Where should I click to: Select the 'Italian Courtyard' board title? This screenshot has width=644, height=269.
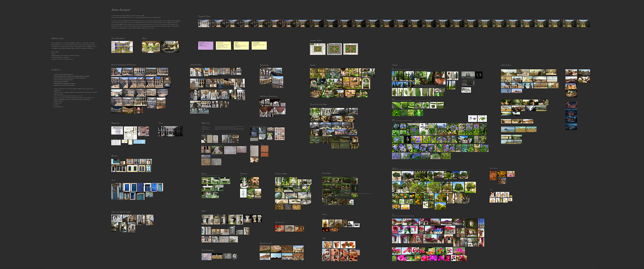pos(121,10)
